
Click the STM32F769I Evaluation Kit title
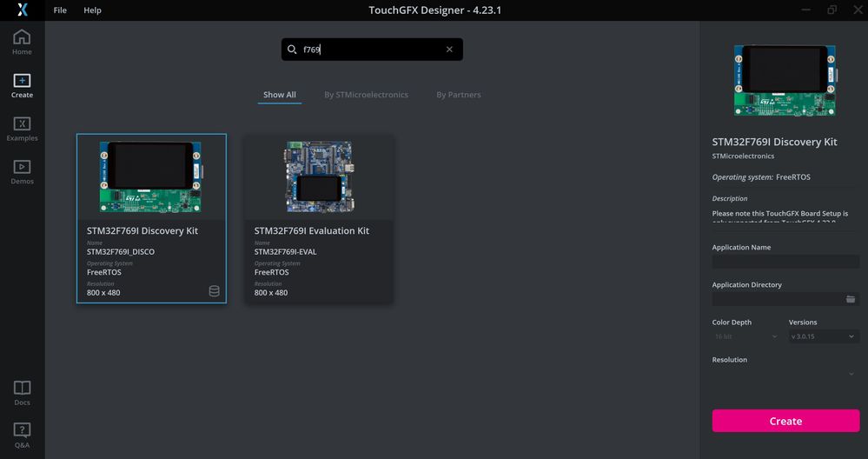312,230
